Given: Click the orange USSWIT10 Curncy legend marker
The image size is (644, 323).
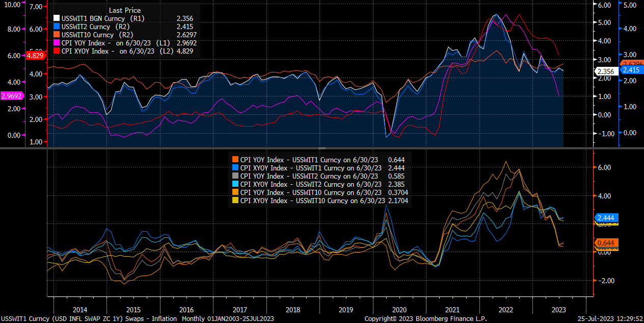Looking at the screenshot, I should [56, 35].
